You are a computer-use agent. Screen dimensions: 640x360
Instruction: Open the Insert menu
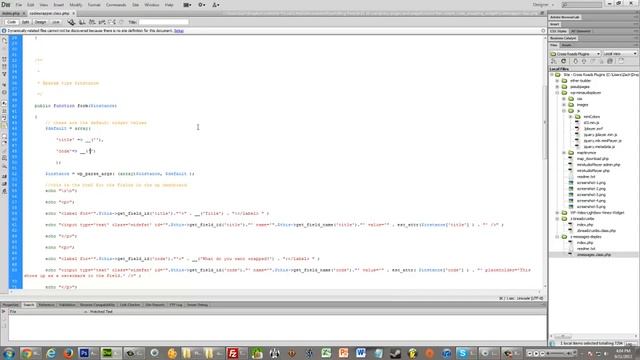[58, 5]
